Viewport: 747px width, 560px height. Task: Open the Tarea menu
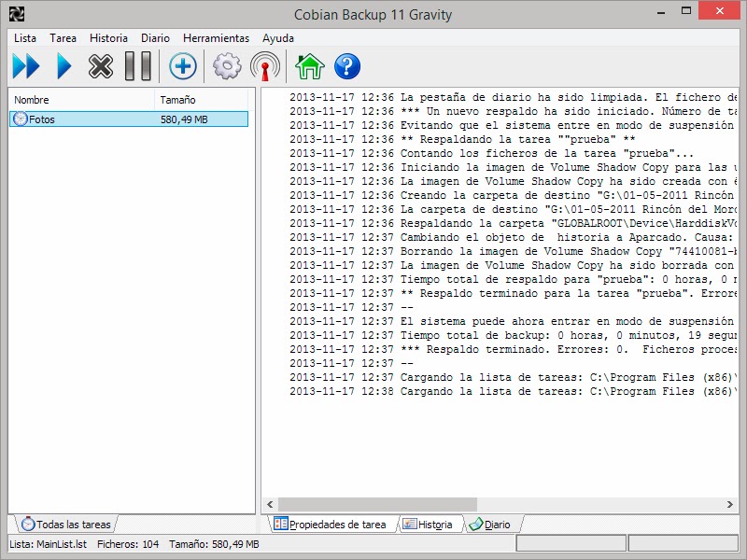coord(63,38)
